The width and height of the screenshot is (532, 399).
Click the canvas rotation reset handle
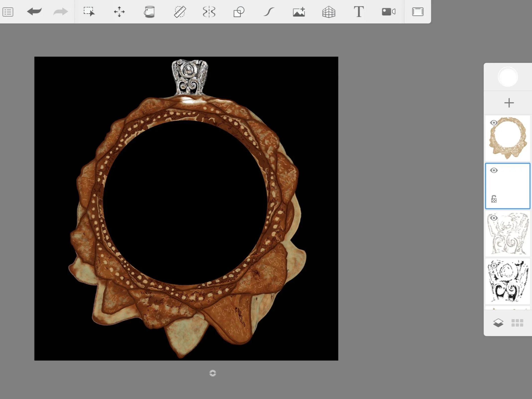(213, 373)
